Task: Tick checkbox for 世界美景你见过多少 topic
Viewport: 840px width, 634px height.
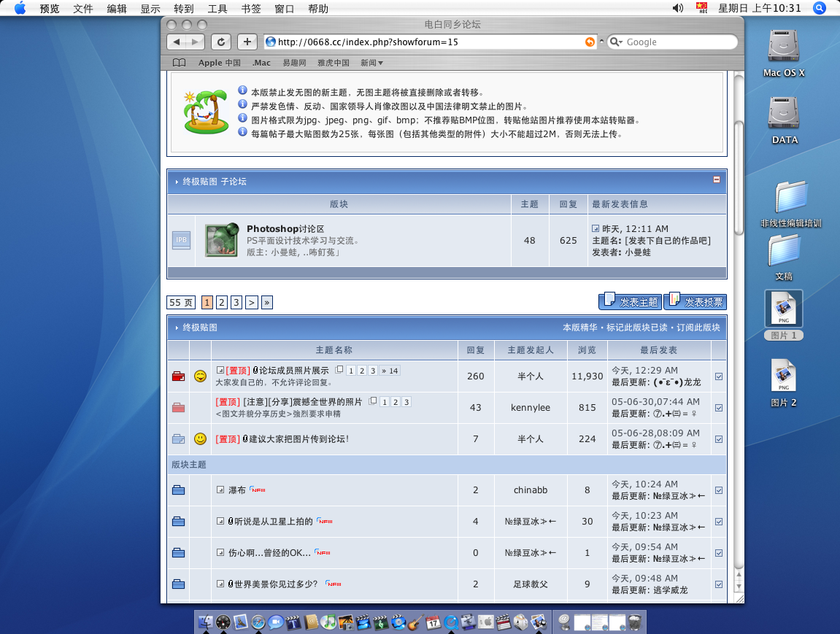Action: [x=719, y=584]
